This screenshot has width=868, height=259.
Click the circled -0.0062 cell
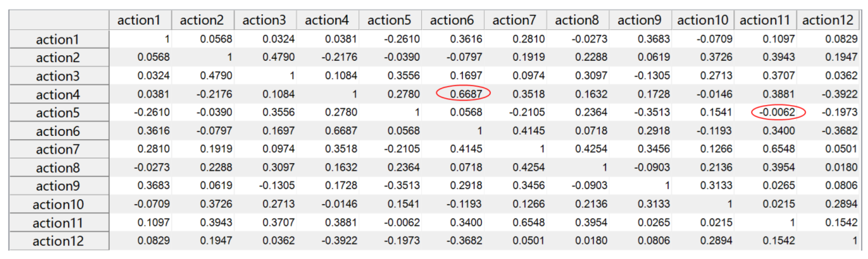778,112
